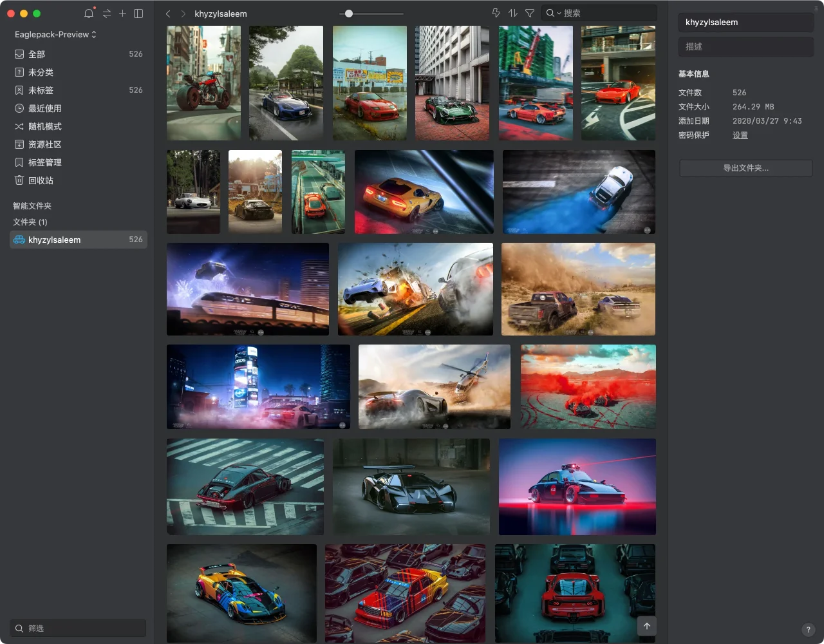Open the 回收站 trash

point(79,180)
